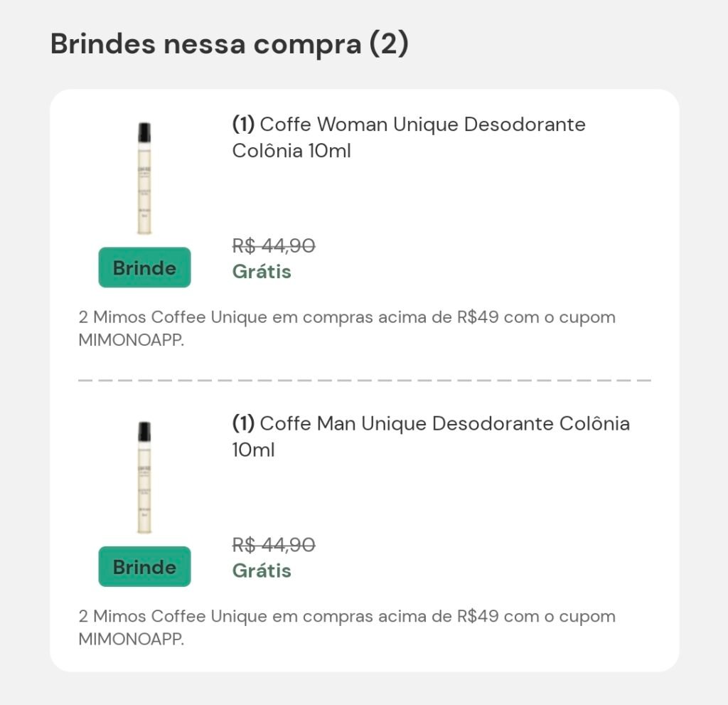Viewport: 728px width, 705px height.
Task: Select the MIMONOAPP coupon code under Coffe Man
Action: pos(131,640)
